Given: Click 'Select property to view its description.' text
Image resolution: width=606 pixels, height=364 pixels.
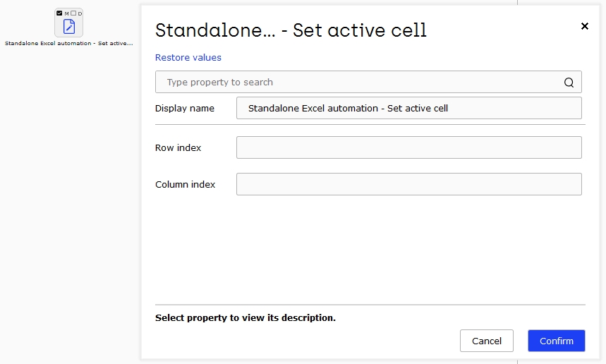Looking at the screenshot, I should pos(246,317).
